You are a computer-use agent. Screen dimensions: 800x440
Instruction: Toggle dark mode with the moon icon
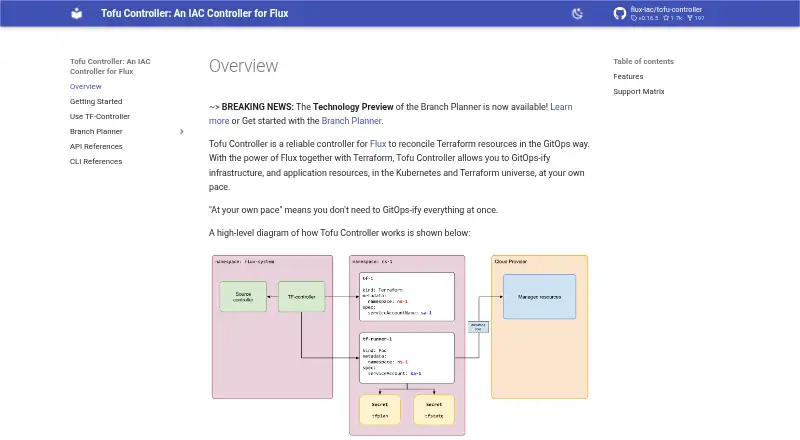tap(577, 14)
